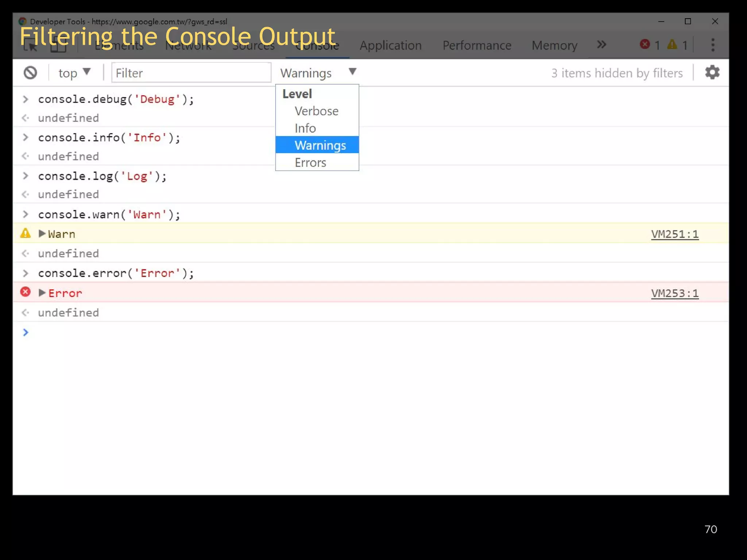This screenshot has width=747, height=560.
Task: Click the console.debug('Debug'); line
Action: click(116, 99)
